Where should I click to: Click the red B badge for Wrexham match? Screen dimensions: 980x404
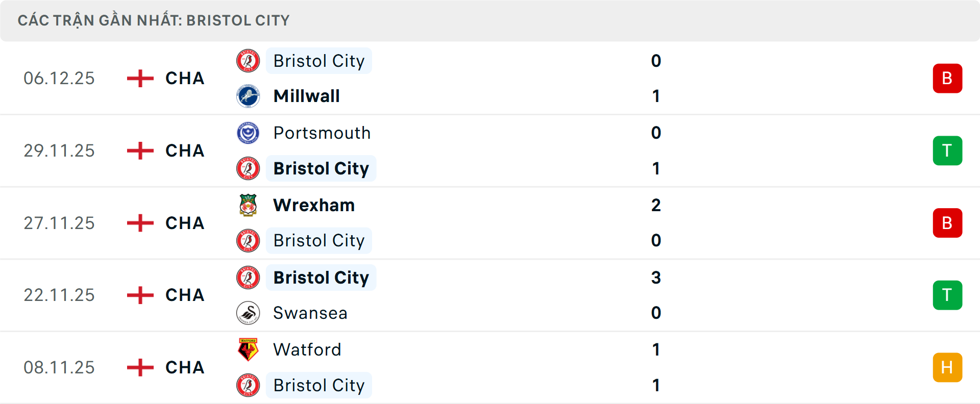click(947, 223)
